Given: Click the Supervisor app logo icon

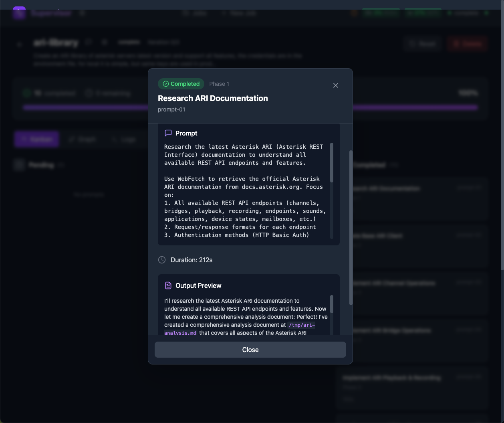Looking at the screenshot, I should click(x=19, y=13).
